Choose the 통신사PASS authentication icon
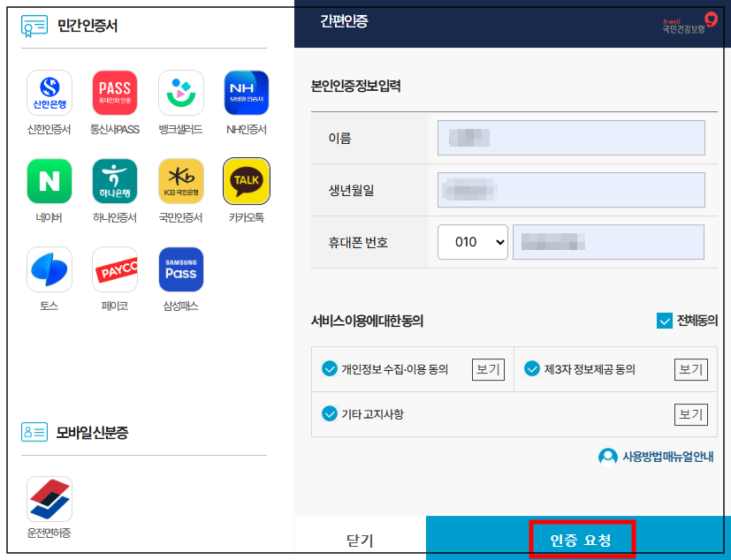The height and width of the screenshot is (560, 731). 115,93
